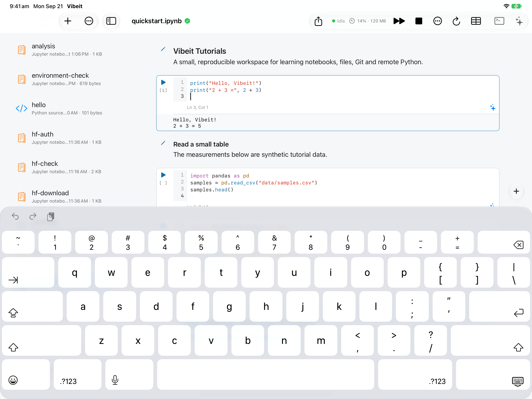Tap the backspace delete key
532x399 pixels.
point(504,242)
